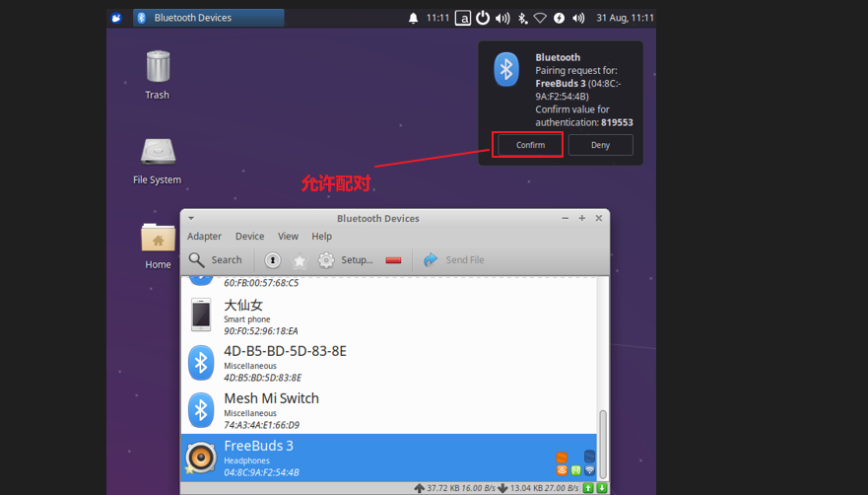The image size is (868, 495).
Task: Select the Trash desktop icon
Action: point(158,75)
